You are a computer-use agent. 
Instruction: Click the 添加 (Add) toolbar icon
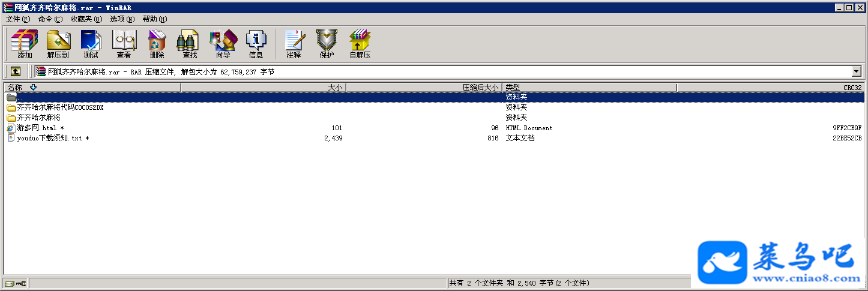pyautogui.click(x=25, y=44)
